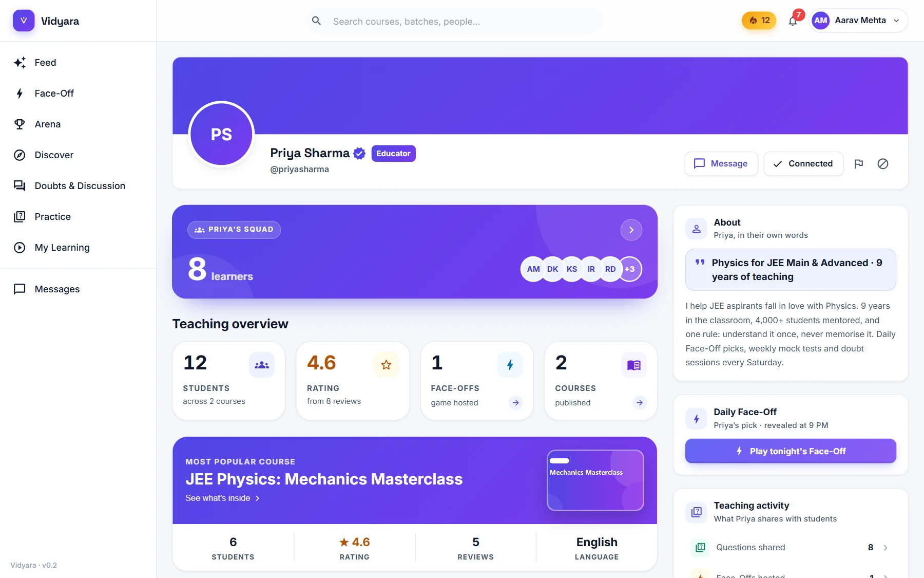
Task: Click the streak flame badge showing 12
Action: [759, 21]
